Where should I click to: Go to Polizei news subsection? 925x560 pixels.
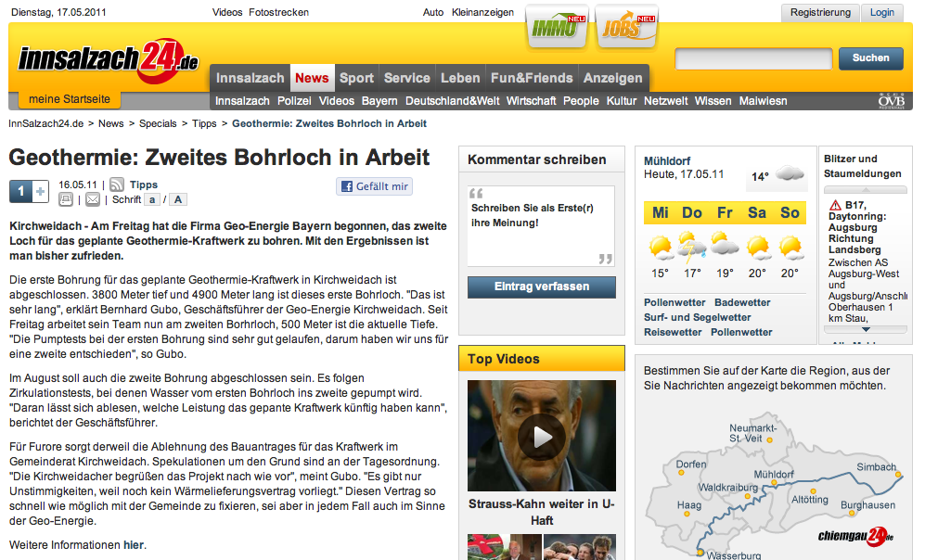(x=294, y=101)
